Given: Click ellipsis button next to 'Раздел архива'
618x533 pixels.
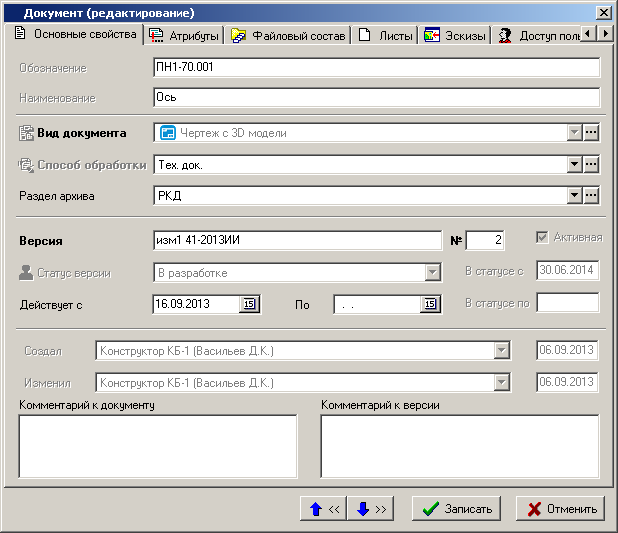Looking at the screenshot, I should pyautogui.click(x=591, y=196).
